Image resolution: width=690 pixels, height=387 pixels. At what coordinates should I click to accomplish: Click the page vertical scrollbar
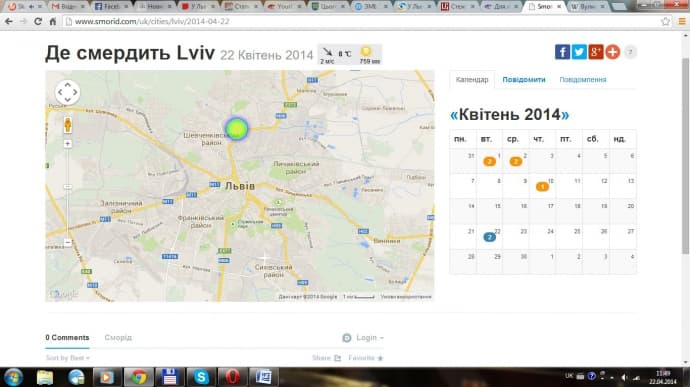tap(686, 155)
